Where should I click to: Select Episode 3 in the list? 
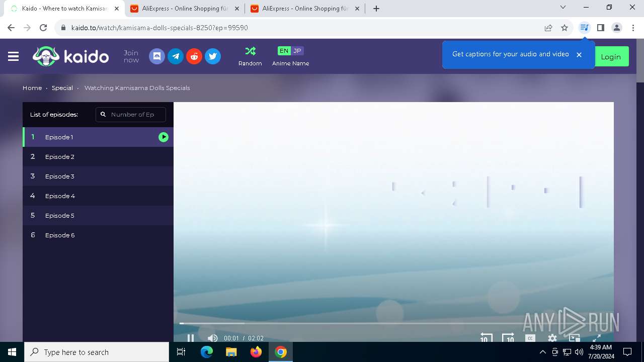[x=98, y=176]
